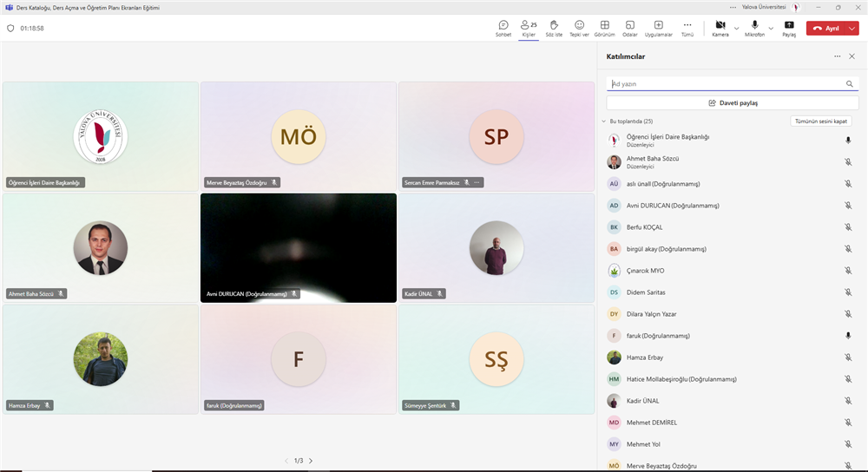
Task: Select Kadir ÜNAL in participant list
Action: tap(733, 401)
